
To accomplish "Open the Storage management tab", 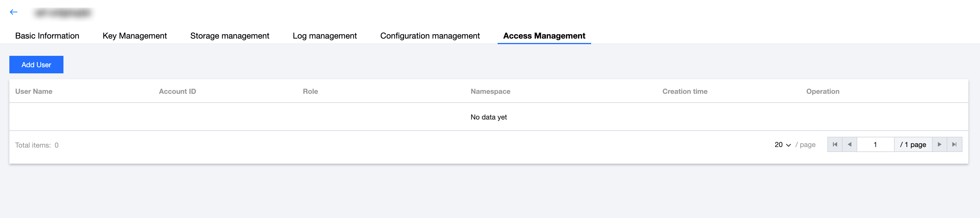I will (x=230, y=36).
